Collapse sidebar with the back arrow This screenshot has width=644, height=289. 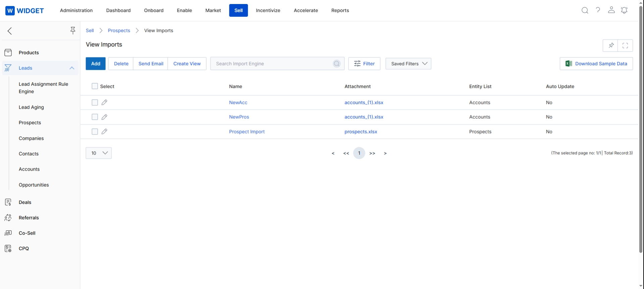pyautogui.click(x=10, y=31)
